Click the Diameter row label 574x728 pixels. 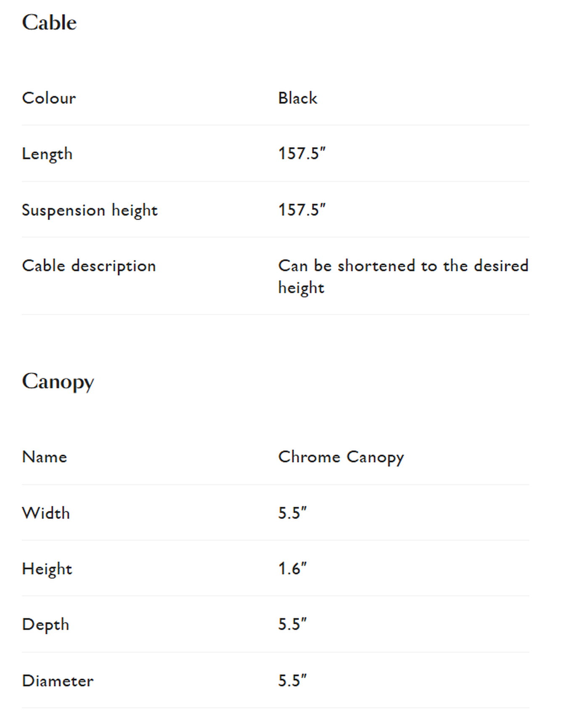[58, 681]
